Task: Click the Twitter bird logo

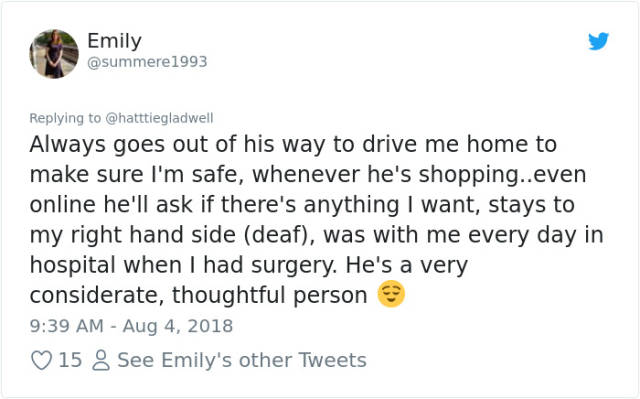Action: tap(598, 41)
